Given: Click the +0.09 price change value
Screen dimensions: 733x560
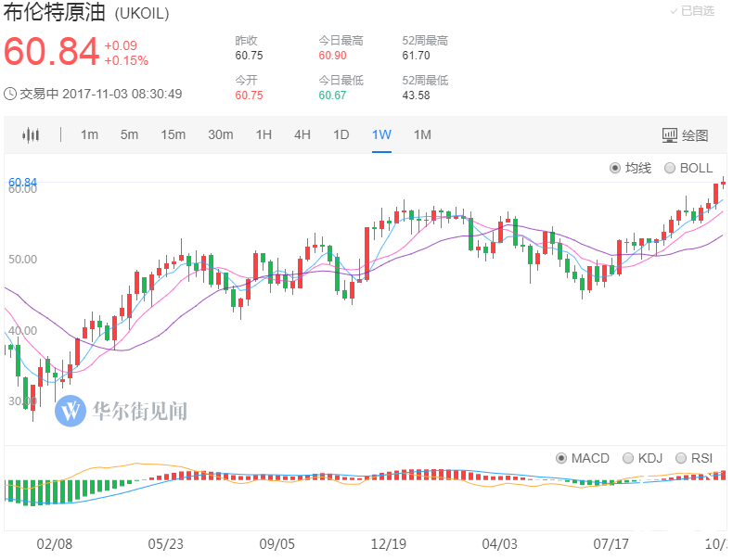Looking at the screenshot, I should [x=121, y=45].
